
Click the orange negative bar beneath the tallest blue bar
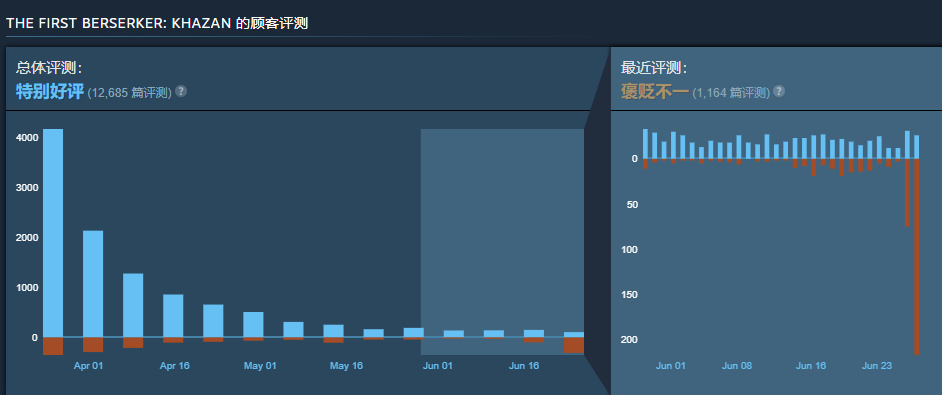tap(53, 346)
